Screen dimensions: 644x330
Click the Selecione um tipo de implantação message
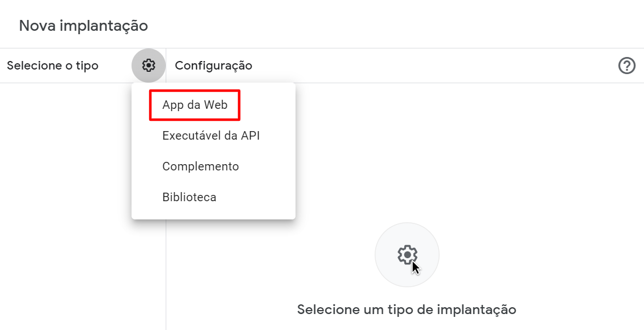tap(407, 309)
